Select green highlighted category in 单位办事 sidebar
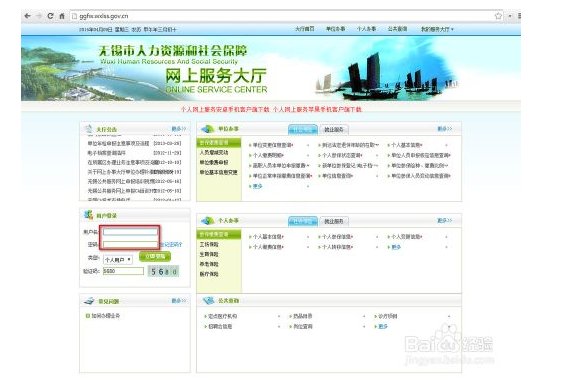The width and height of the screenshot is (566, 388). [219, 143]
